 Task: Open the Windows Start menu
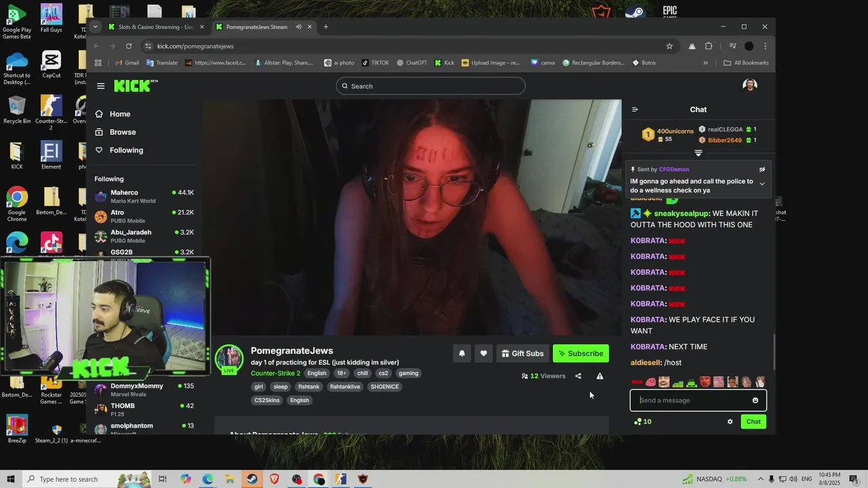10,479
